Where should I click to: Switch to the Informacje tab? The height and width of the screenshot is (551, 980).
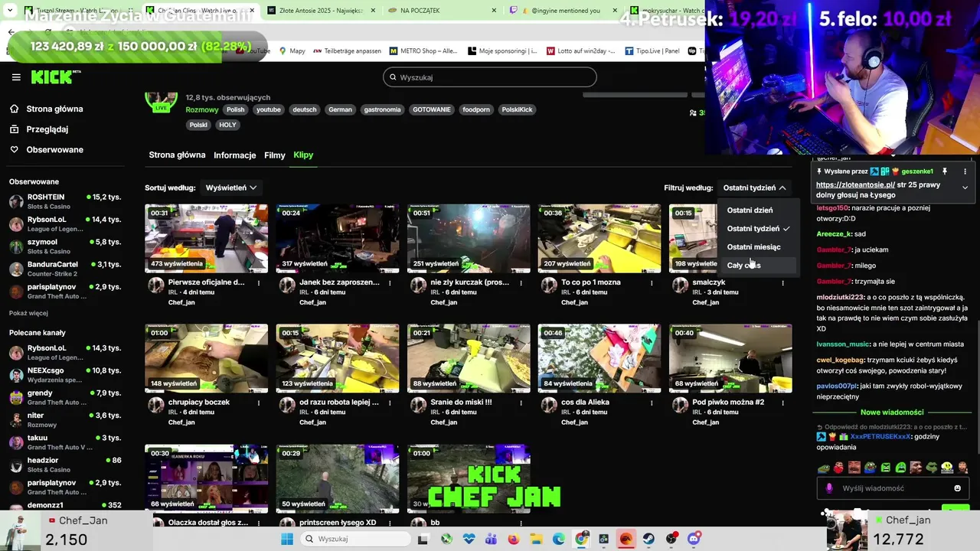coord(234,155)
